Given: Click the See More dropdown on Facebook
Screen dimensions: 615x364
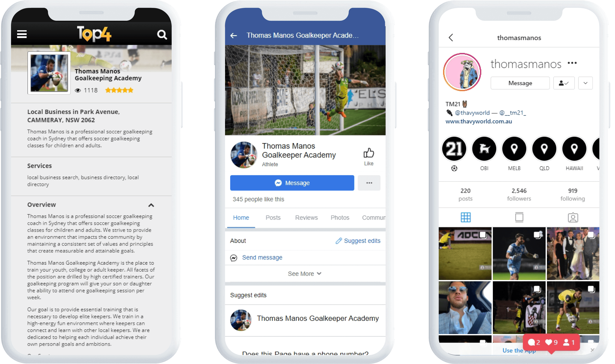Looking at the screenshot, I should [304, 273].
